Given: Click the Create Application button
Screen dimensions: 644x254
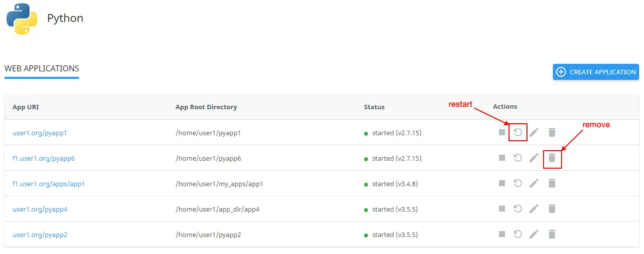Looking at the screenshot, I should click(595, 72).
